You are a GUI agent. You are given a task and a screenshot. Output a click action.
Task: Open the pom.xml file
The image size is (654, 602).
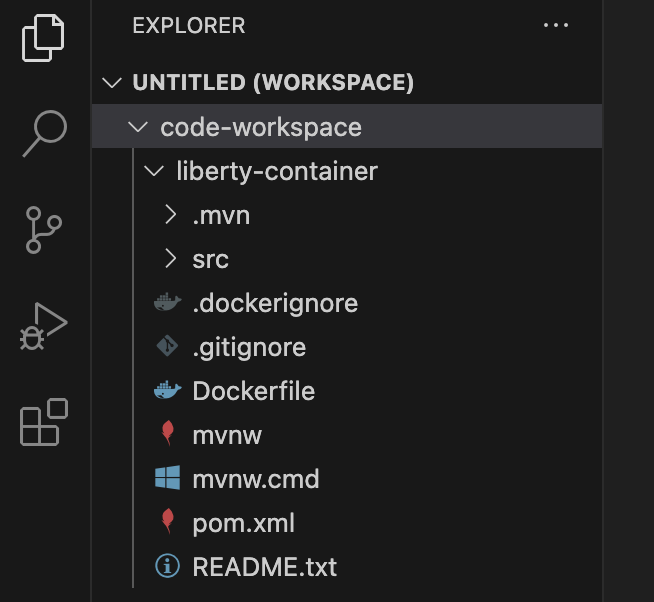click(x=243, y=523)
